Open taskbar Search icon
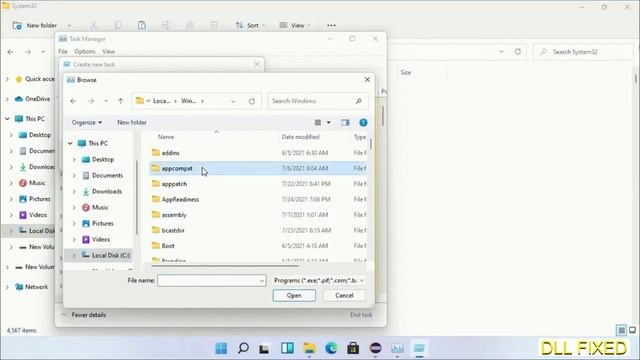Image resolution: width=640 pixels, height=360 pixels. pos(243,348)
